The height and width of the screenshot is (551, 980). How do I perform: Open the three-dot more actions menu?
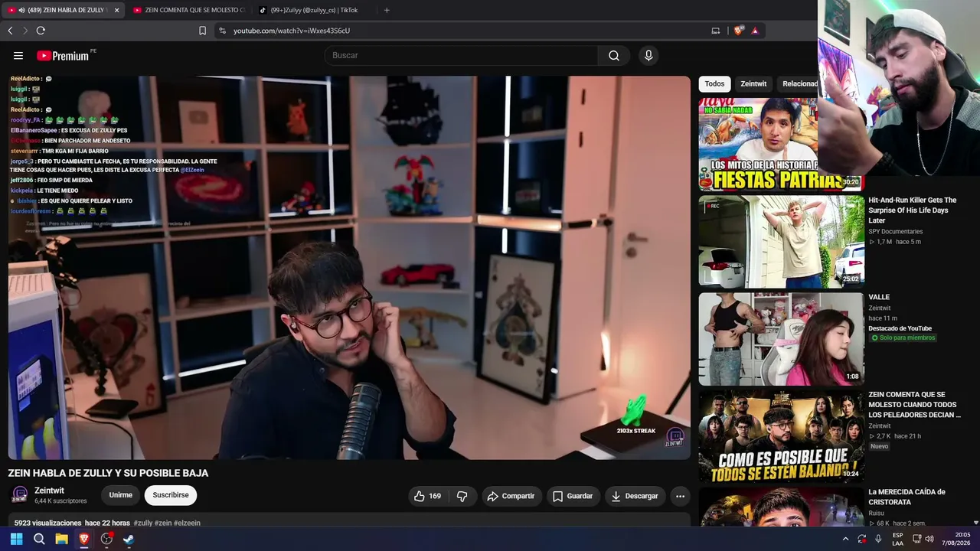tap(680, 496)
